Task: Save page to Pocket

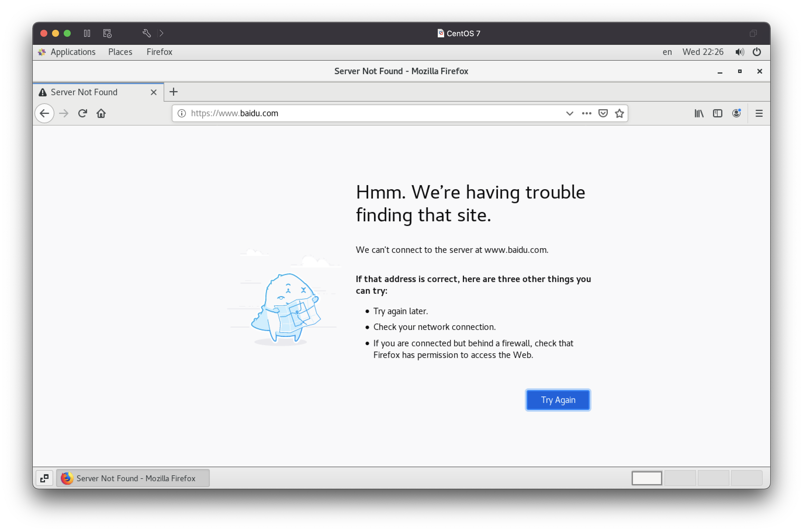Action: (603, 113)
